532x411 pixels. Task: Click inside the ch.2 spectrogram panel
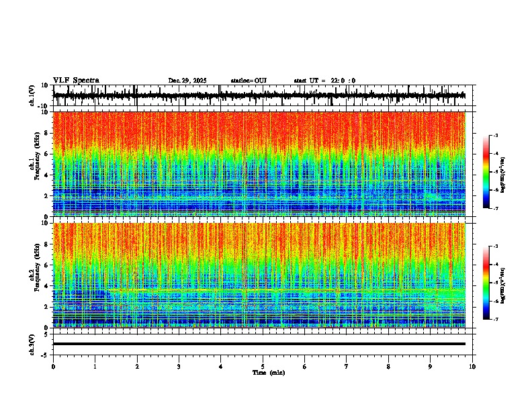(259, 275)
